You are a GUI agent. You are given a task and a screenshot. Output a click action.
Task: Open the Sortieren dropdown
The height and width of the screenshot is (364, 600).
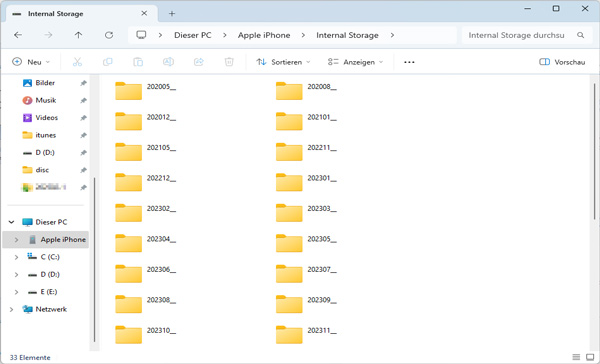click(283, 62)
